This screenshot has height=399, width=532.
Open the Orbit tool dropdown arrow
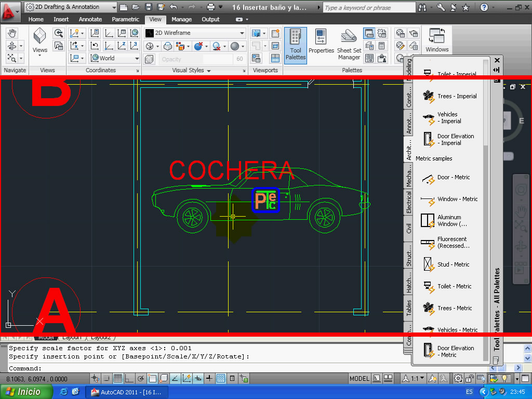pyautogui.click(x=21, y=46)
